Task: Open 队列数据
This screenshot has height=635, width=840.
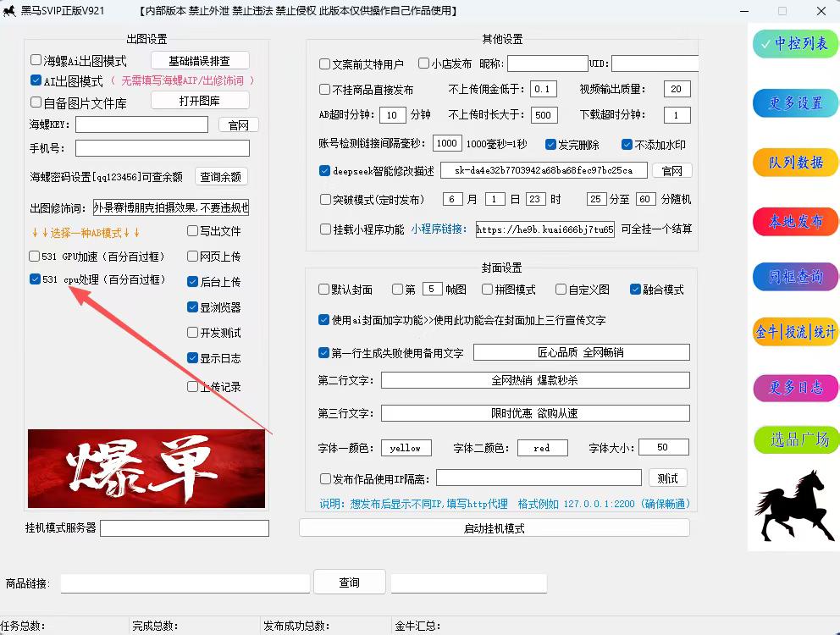Action: tap(795, 163)
